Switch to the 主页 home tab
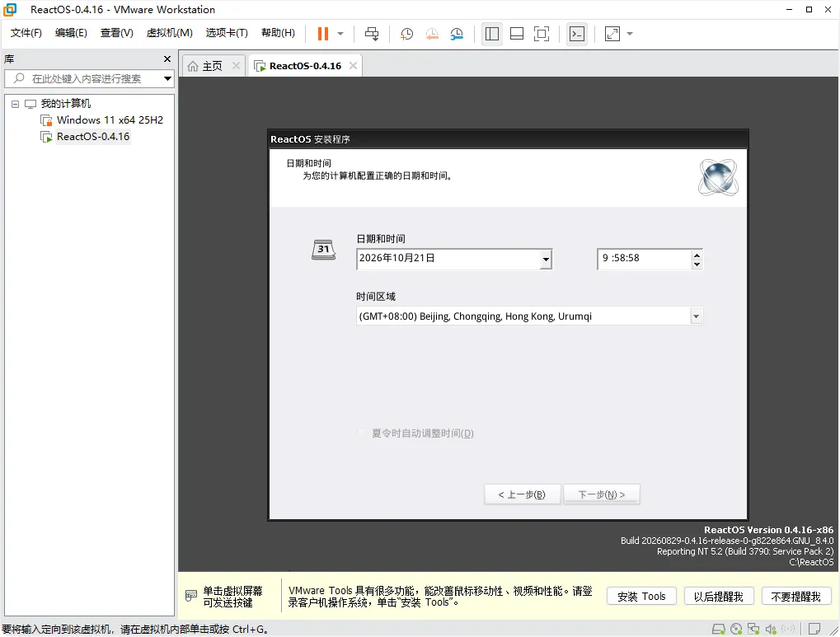The height and width of the screenshot is (637, 840). point(212,66)
